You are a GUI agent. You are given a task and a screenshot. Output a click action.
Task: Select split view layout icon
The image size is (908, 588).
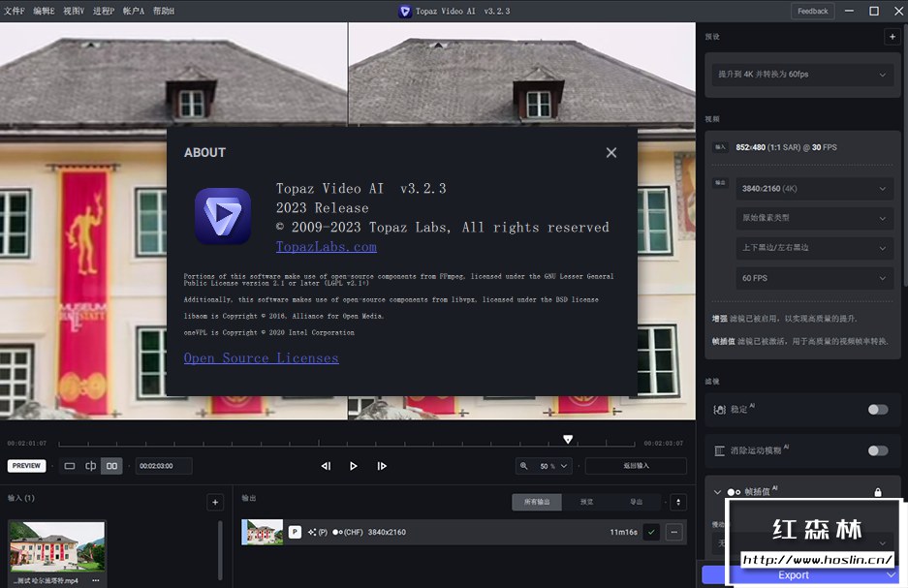[x=91, y=466]
